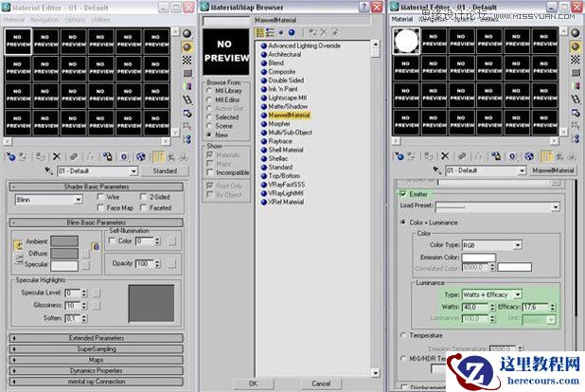585x392 pixels.
Task: Click OK in Material/Map Browser
Action: [254, 383]
